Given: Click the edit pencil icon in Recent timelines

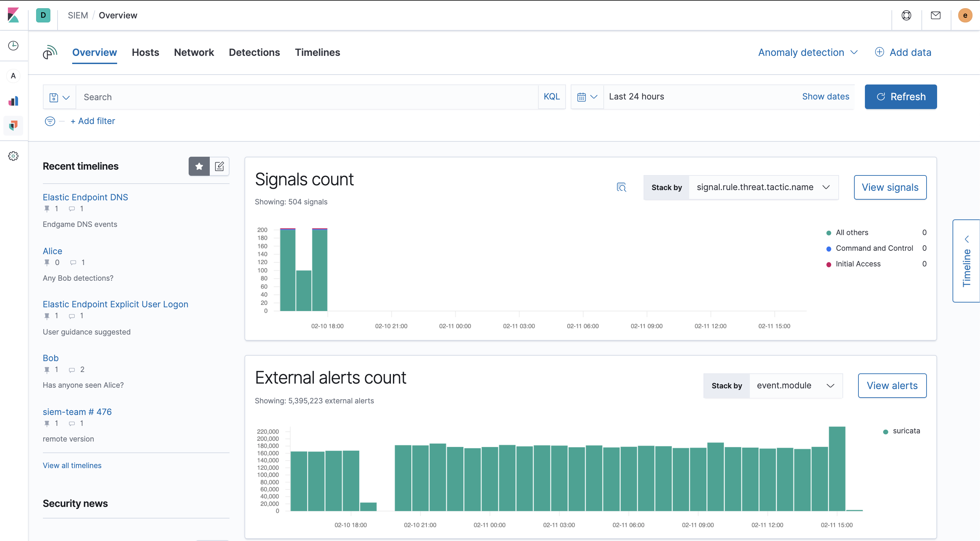Looking at the screenshot, I should click(x=220, y=166).
